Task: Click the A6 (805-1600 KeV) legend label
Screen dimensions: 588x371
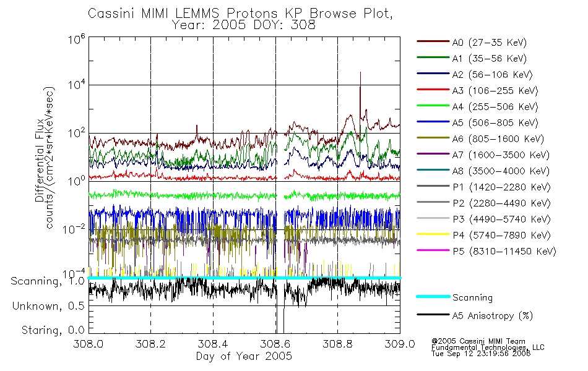Action: (x=498, y=139)
